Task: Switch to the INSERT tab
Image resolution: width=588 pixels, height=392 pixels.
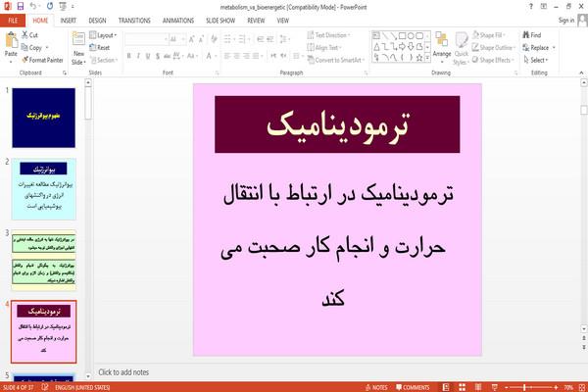Action: [x=69, y=21]
